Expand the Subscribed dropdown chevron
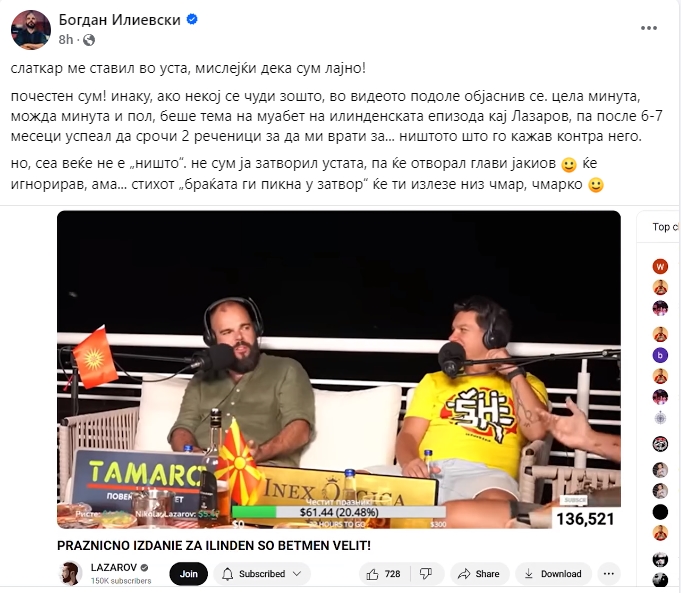This screenshot has width=681, height=593. click(x=297, y=574)
